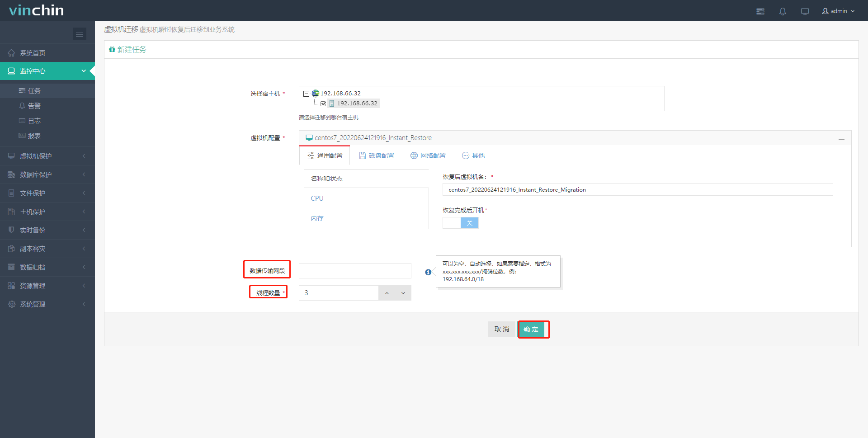Collapse the 192.168.66.32 tree root node
868x438 pixels.
[306, 94]
